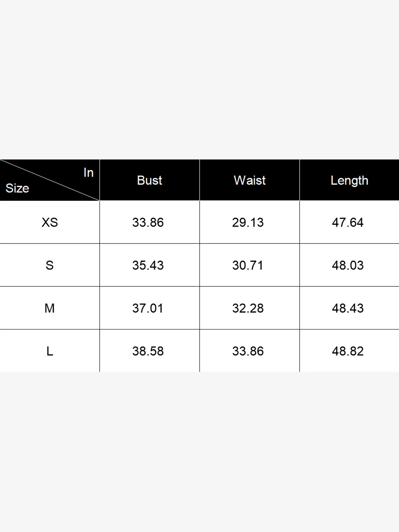
Task: Click the L length value 48.82
Action: (x=348, y=351)
